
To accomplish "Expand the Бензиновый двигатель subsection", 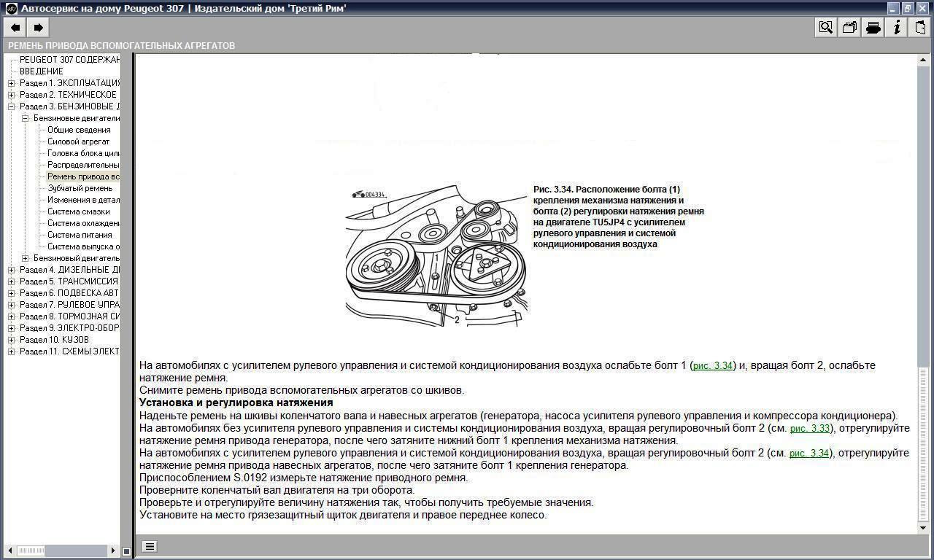I will pos(25,258).
